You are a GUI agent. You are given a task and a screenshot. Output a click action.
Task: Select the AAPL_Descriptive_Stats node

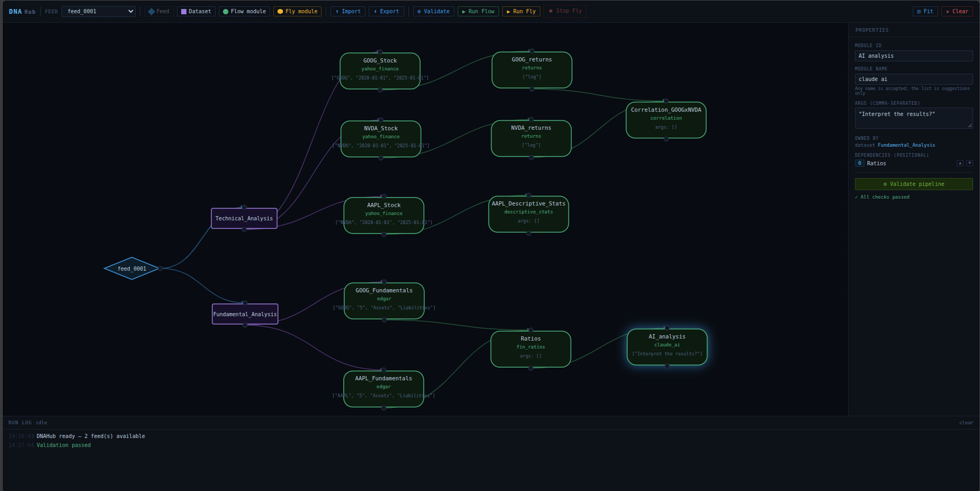pyautogui.click(x=529, y=214)
